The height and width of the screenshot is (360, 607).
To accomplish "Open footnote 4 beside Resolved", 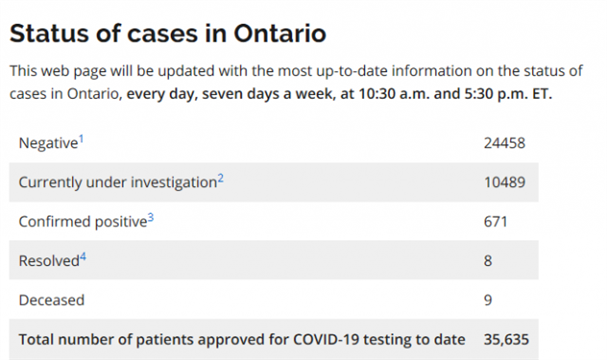I will (83, 257).
